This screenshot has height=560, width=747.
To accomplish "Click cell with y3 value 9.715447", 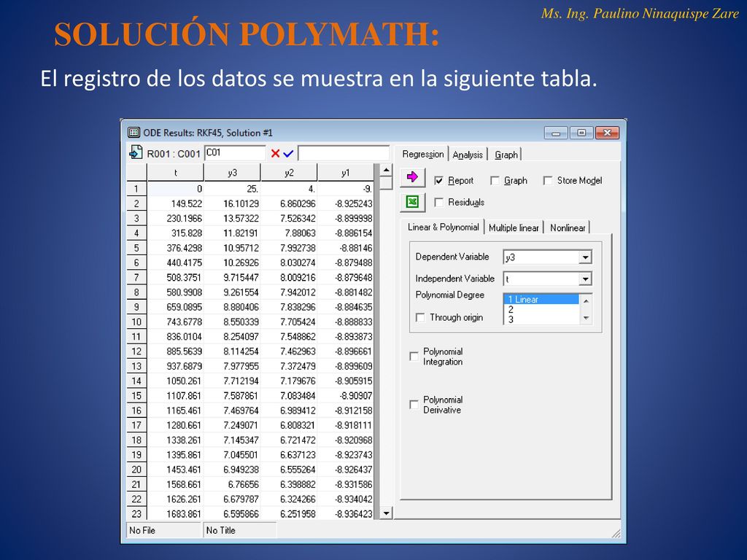I will click(232, 277).
